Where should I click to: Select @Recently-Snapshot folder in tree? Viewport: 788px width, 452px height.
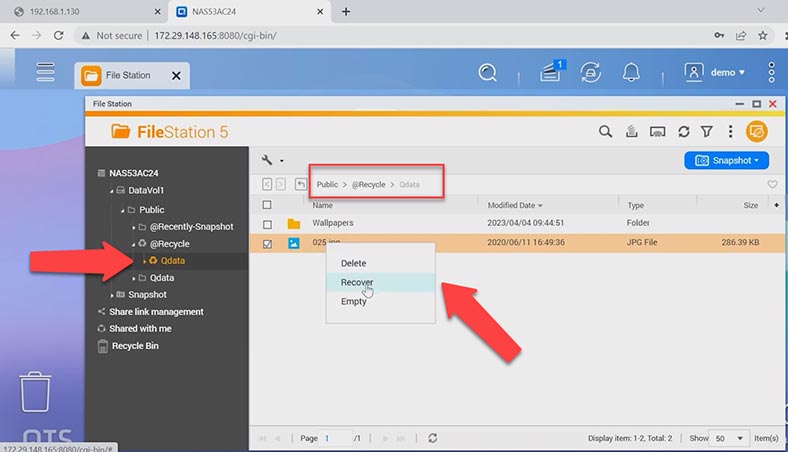pos(191,227)
